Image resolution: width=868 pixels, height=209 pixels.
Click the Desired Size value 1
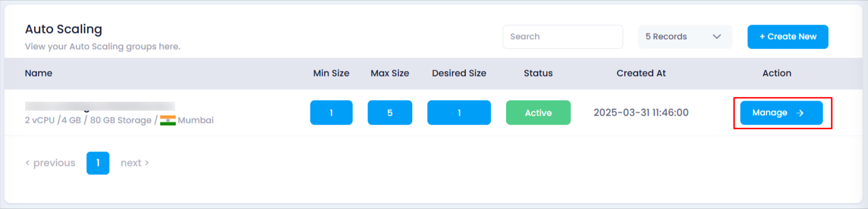[459, 113]
